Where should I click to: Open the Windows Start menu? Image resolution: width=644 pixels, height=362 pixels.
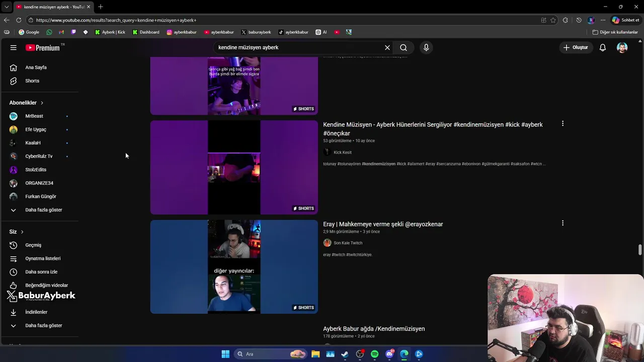(225, 354)
